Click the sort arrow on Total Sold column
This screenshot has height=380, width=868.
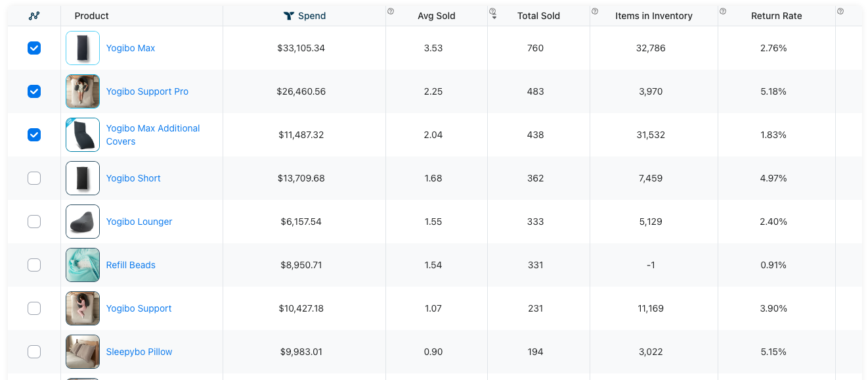click(x=494, y=18)
